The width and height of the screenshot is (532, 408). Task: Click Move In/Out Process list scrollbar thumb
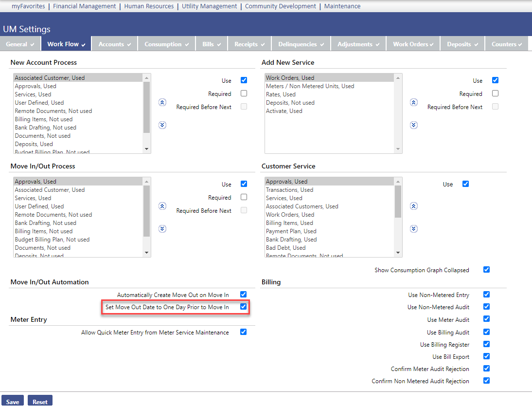tap(146, 211)
